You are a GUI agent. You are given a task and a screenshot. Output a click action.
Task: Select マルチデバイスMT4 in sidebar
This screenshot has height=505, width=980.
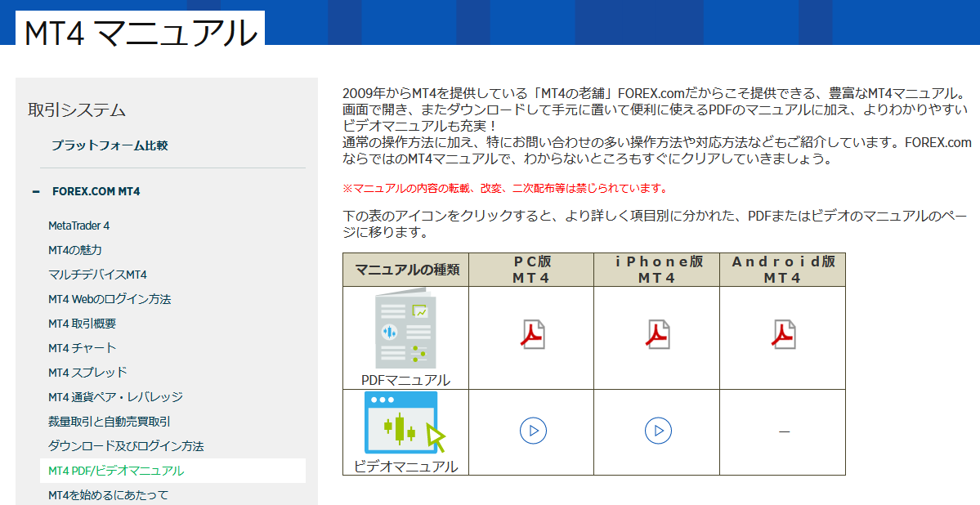97,275
